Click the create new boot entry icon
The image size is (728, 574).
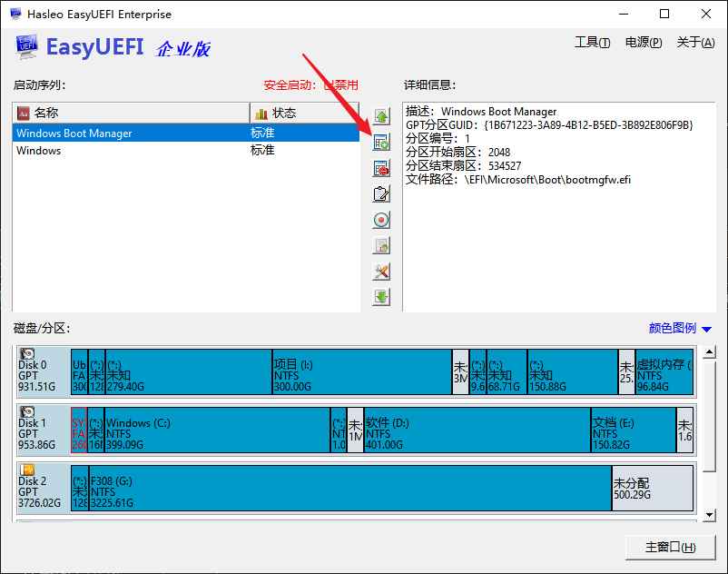click(381, 142)
